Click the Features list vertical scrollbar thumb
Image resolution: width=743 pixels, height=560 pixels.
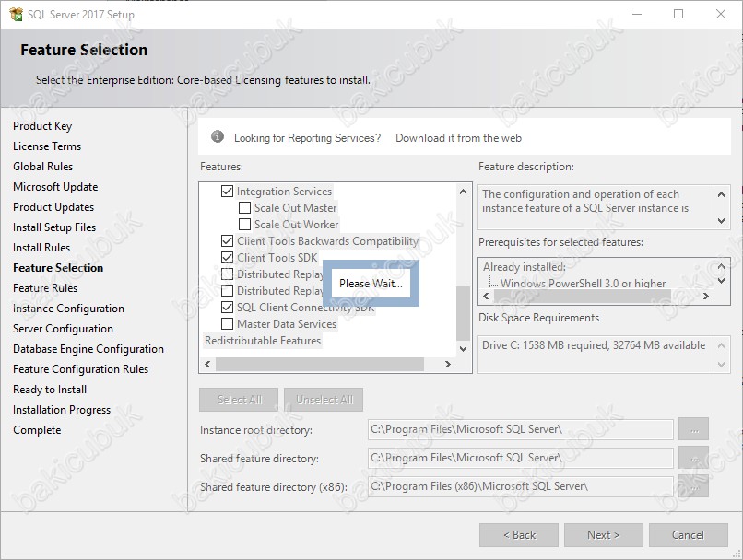point(463,313)
